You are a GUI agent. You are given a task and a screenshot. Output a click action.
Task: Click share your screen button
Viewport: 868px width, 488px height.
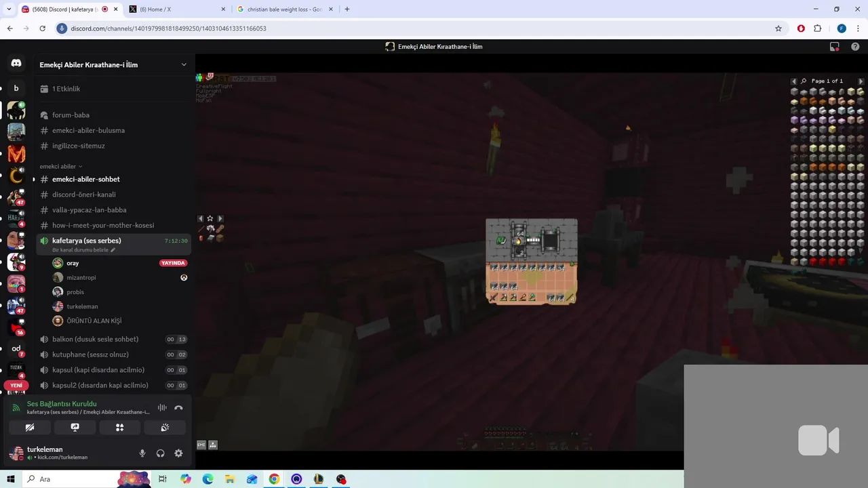point(75,428)
